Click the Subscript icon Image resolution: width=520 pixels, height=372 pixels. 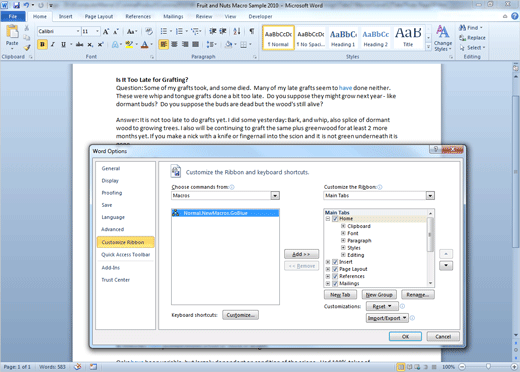coord(90,44)
